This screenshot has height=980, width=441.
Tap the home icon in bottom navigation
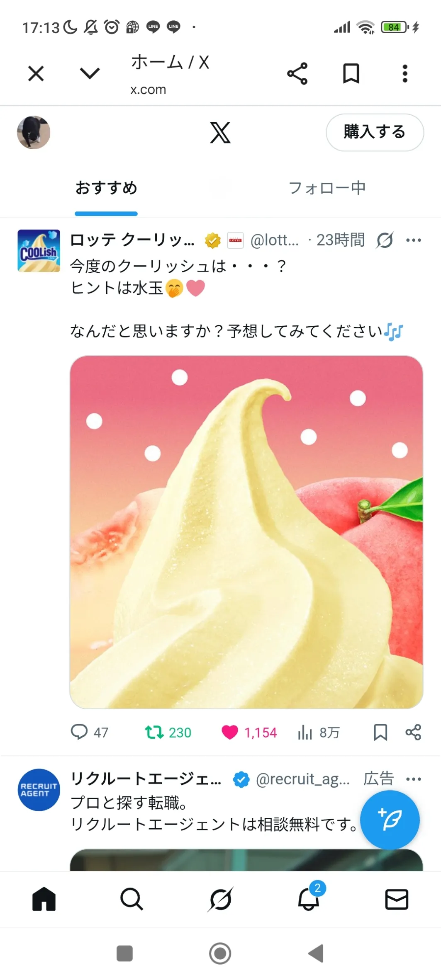[44, 899]
